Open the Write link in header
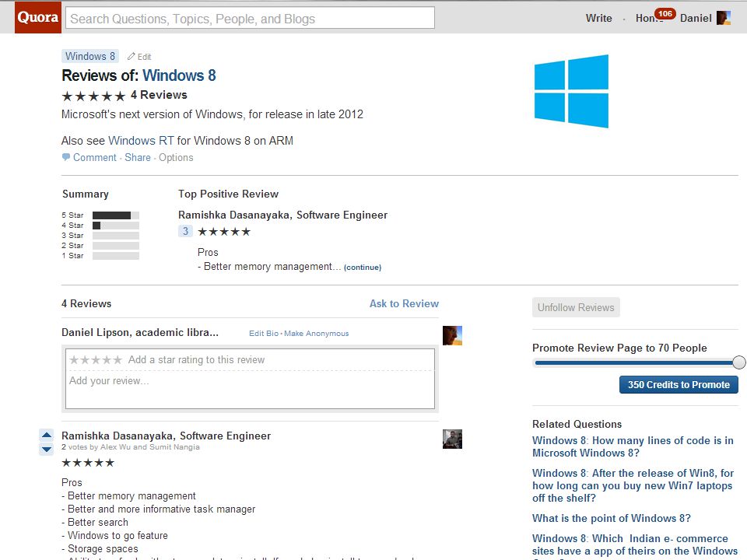The width and height of the screenshot is (747, 560). [599, 18]
